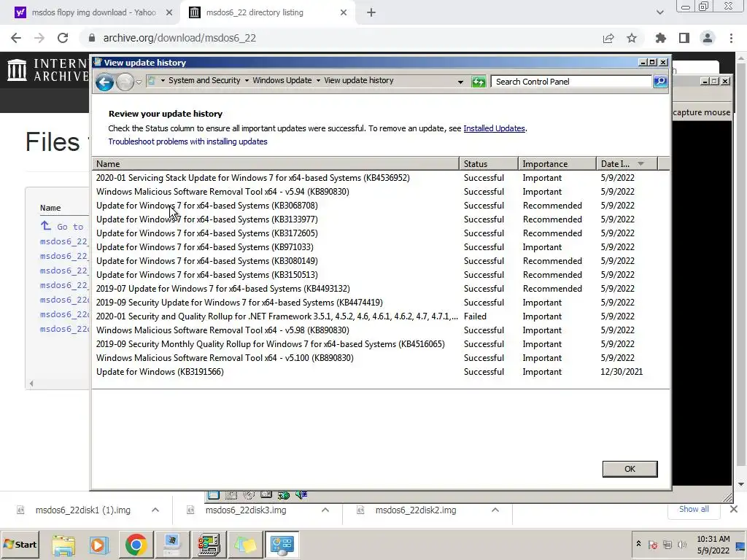Open the computer checklist taskbar icon

(x=209, y=544)
